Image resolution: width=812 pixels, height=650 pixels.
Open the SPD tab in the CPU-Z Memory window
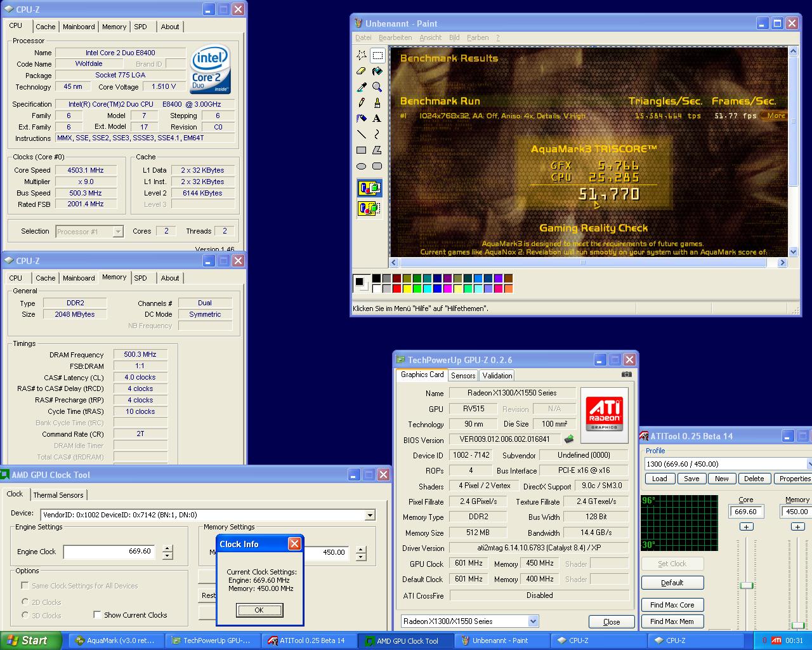point(140,278)
